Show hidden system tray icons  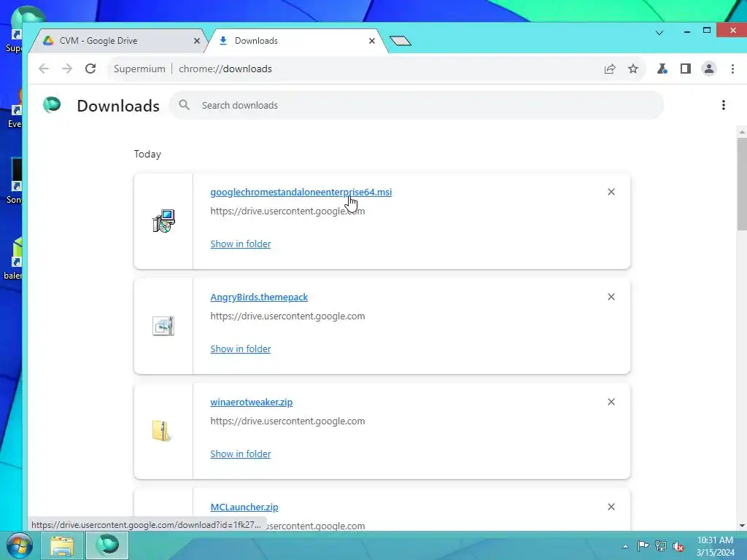point(625,546)
